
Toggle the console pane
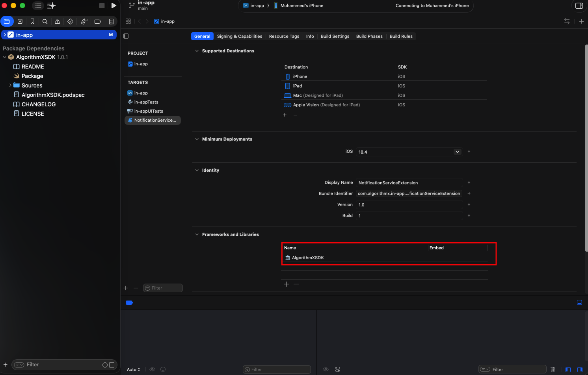[580, 369]
